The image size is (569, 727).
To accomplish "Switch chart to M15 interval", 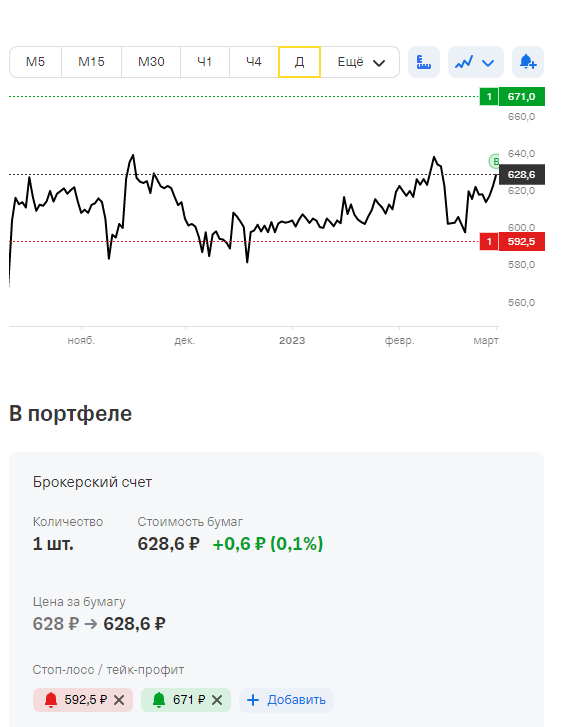I will pos(91,62).
